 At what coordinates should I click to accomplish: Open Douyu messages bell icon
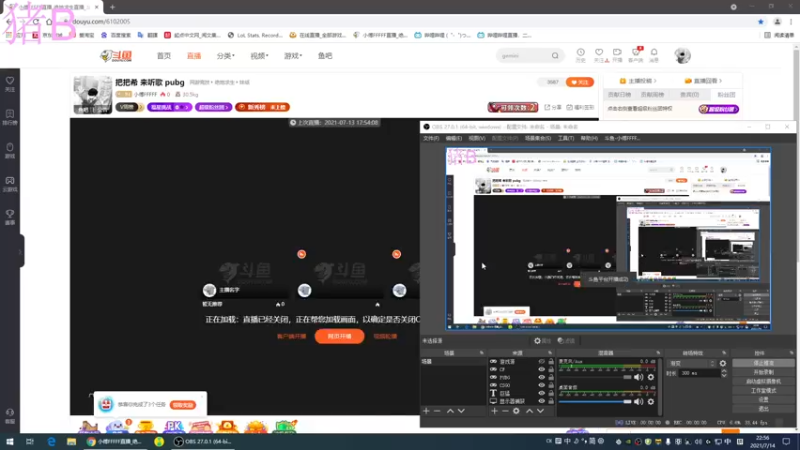tap(654, 55)
